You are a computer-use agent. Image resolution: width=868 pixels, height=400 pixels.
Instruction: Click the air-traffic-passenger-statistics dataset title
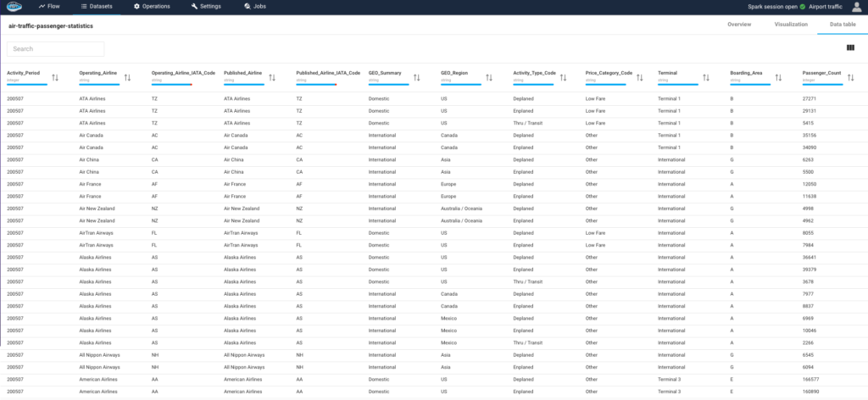tap(51, 26)
